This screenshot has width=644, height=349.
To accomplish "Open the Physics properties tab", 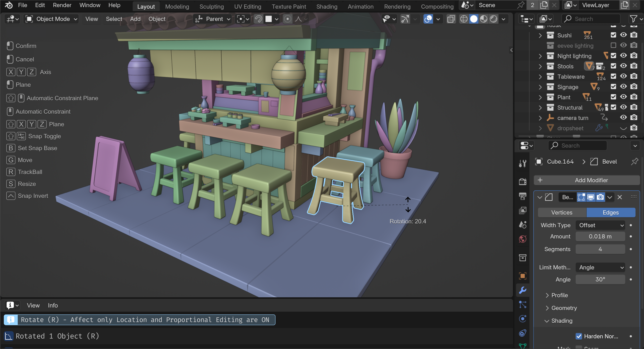I will pyautogui.click(x=523, y=319).
